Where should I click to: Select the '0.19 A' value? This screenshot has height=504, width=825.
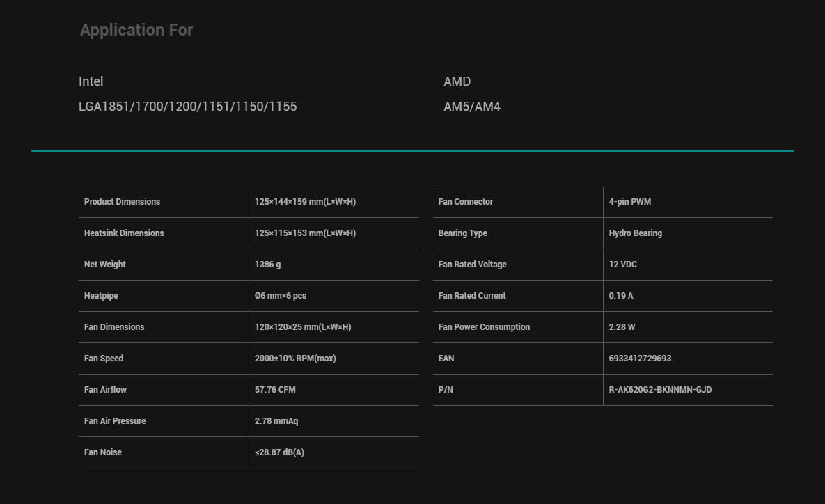pos(621,296)
